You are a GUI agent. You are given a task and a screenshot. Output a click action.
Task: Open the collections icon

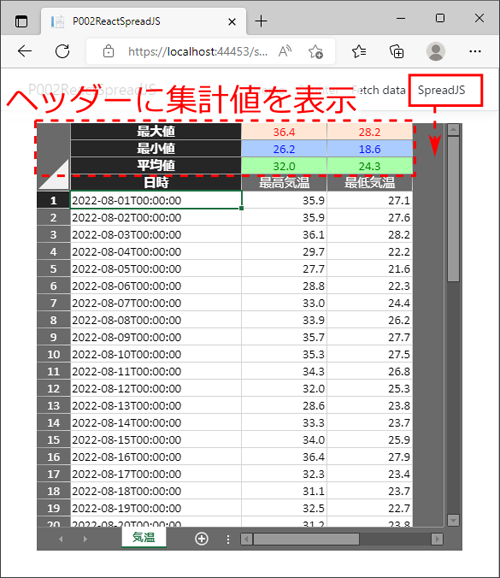(397, 51)
